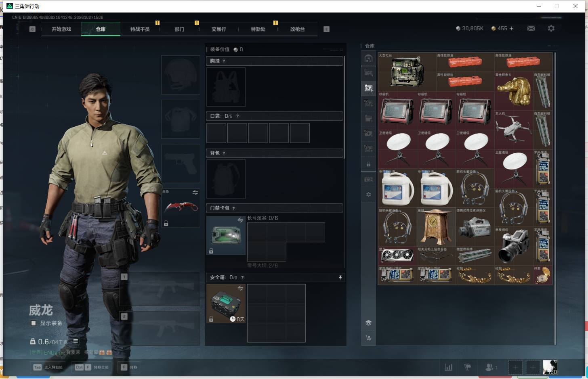Select the 无人机 drone item
Screen dimensions: 588x379
(514, 130)
